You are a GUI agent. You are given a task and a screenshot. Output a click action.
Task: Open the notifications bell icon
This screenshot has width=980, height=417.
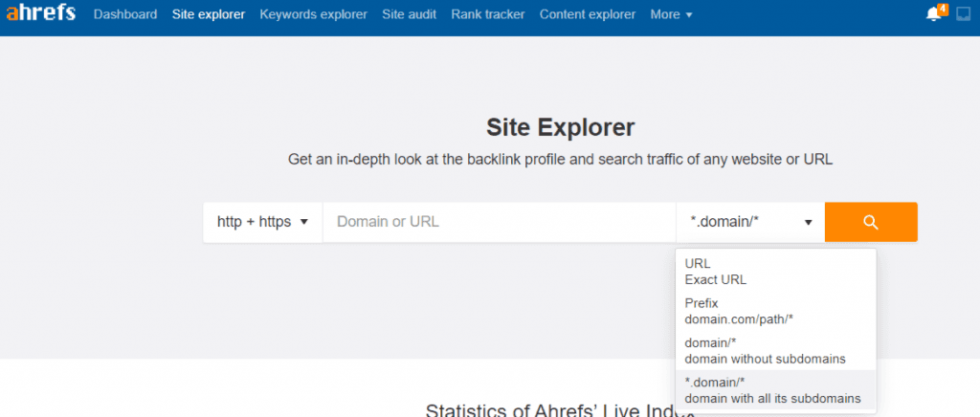tap(934, 14)
